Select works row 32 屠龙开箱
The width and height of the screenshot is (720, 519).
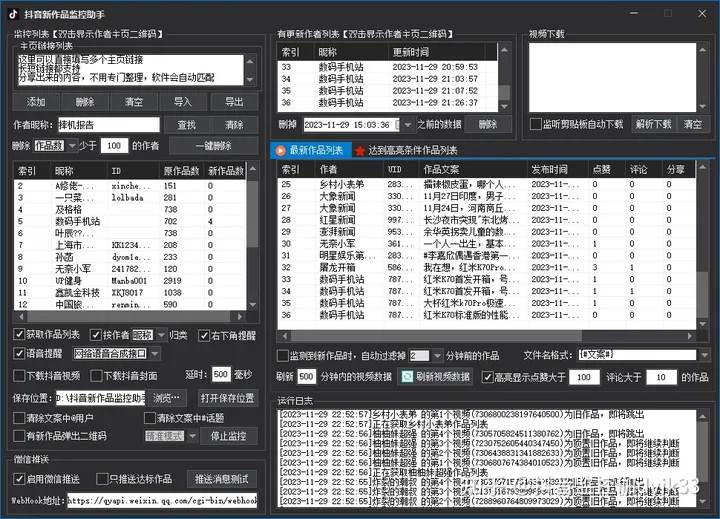(x=486, y=267)
